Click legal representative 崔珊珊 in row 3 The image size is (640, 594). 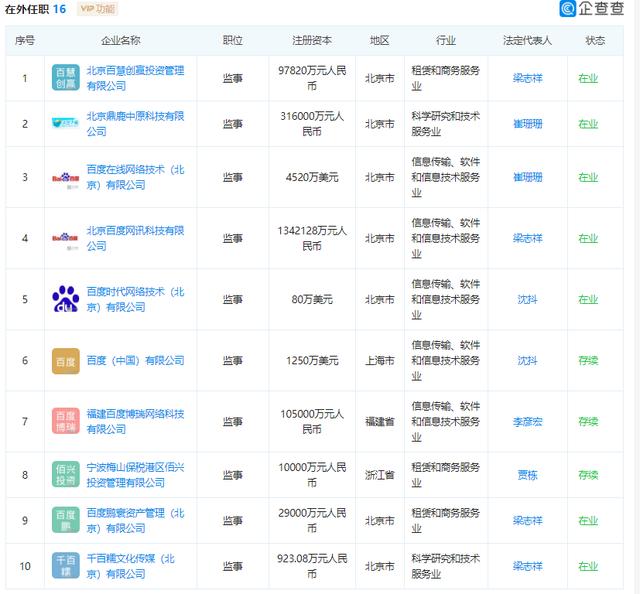(527, 177)
